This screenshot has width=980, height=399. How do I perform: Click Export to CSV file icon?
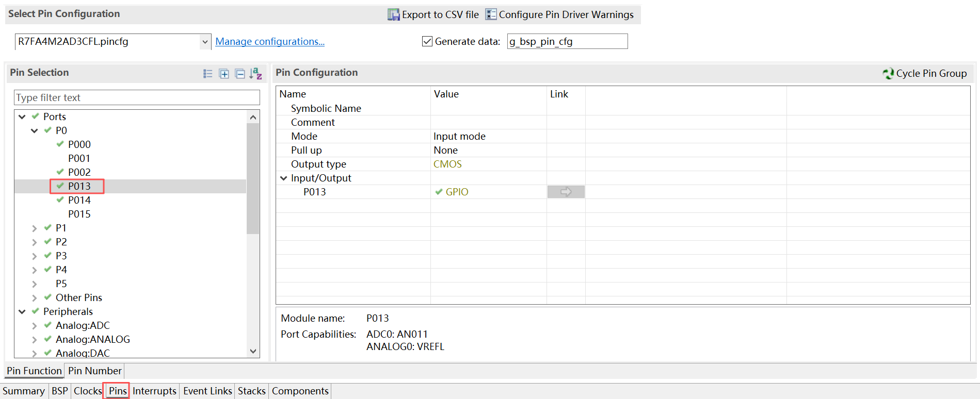point(393,14)
